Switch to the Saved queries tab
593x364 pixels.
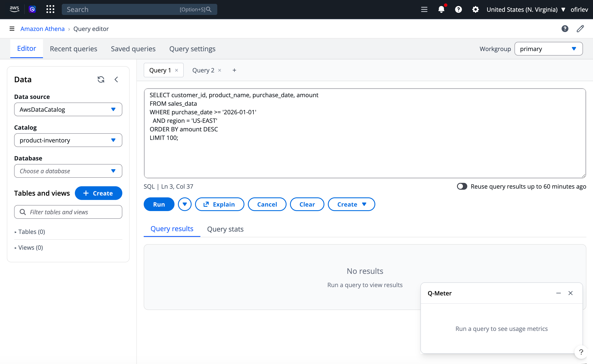[x=133, y=49]
